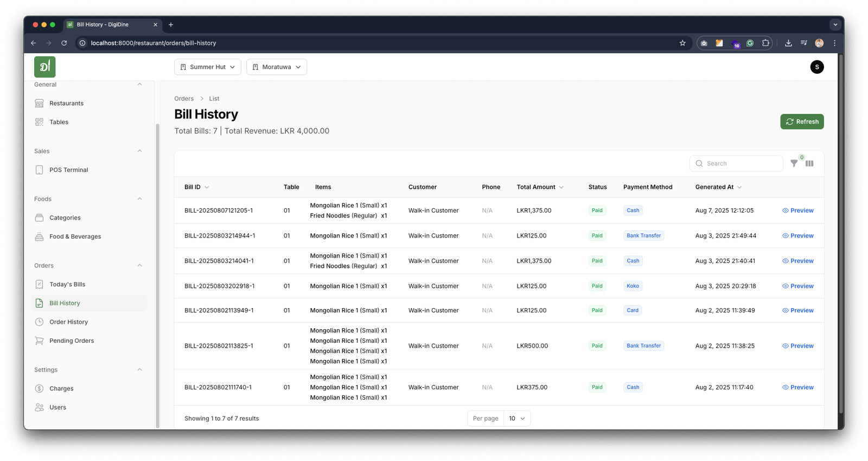
Task: Open the browser extensions puzzle icon
Action: point(765,43)
